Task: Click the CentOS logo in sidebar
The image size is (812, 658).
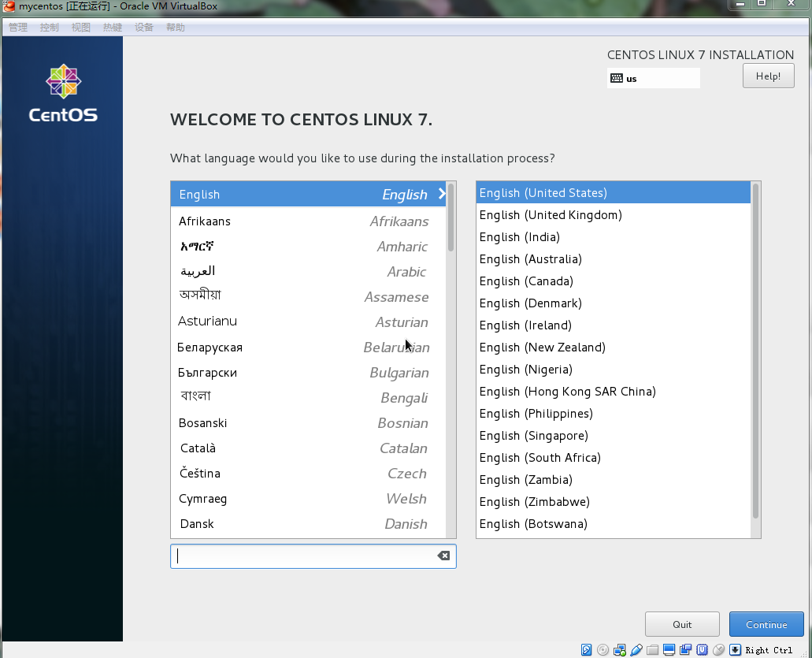Action: [63, 93]
